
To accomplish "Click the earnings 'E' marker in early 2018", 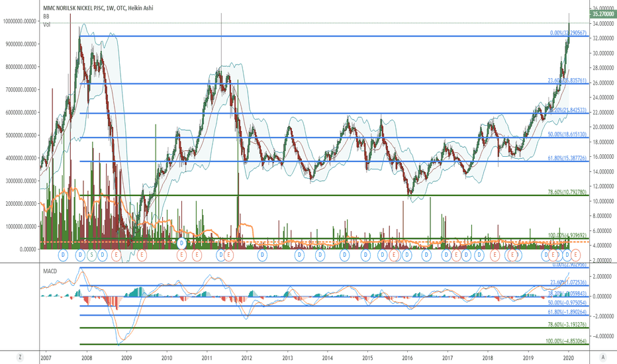I will click(495, 255).
